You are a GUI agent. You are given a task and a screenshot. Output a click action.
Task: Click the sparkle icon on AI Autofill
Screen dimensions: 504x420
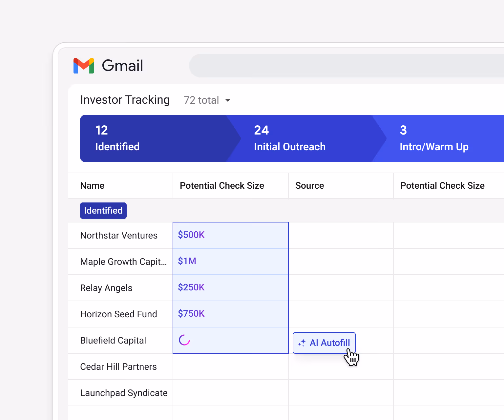pyautogui.click(x=302, y=343)
